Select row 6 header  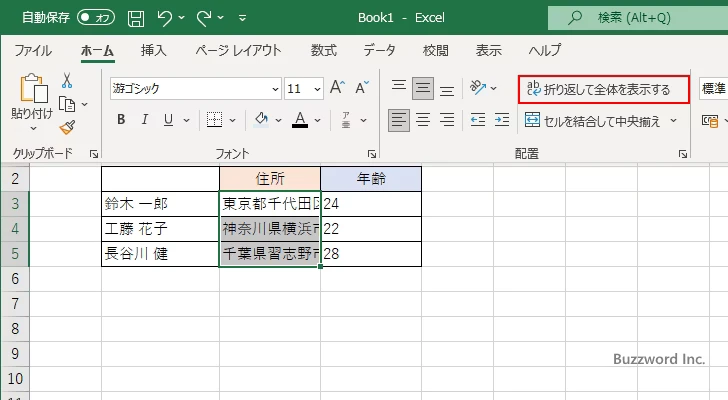click(x=15, y=279)
